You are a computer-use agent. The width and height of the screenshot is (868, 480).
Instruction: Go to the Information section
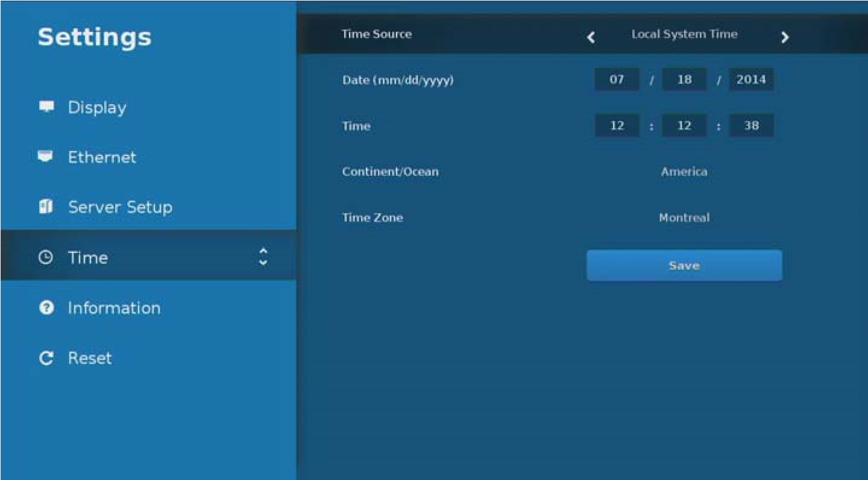(114, 308)
